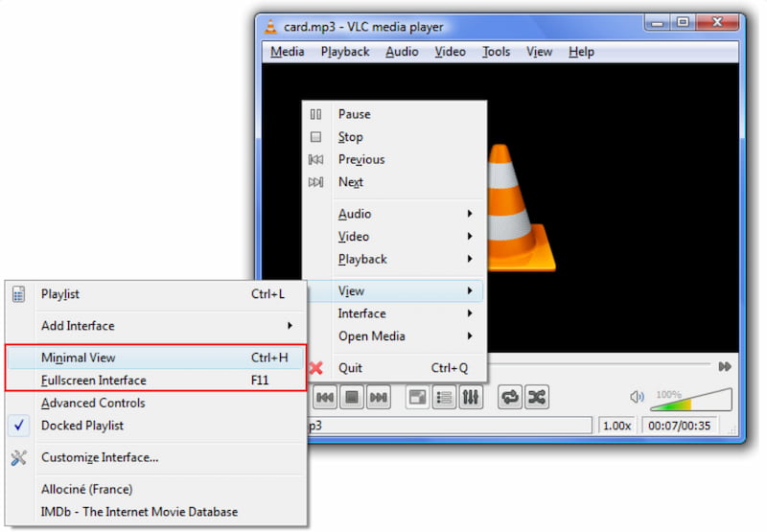The width and height of the screenshot is (767, 532).
Task: Select IMDb - The Internet Movie Database
Action: click(x=155, y=512)
